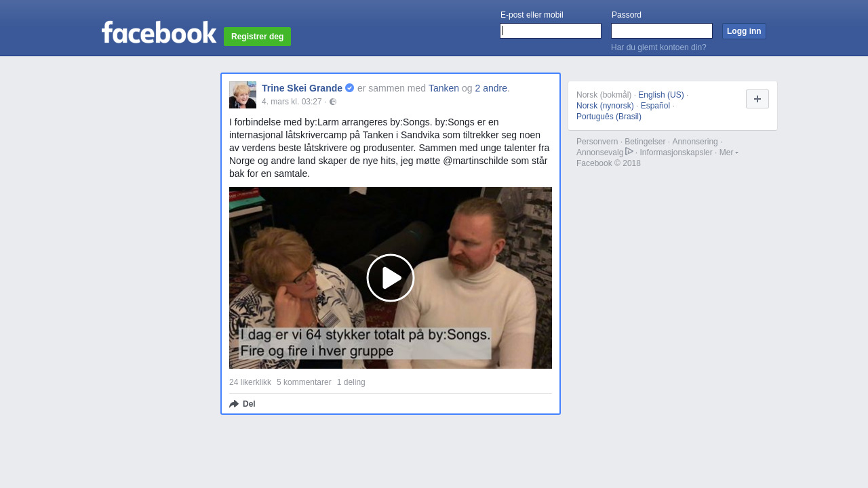Click the AdChoices triangle icon
Viewport: 868px width, 488px height.
[x=629, y=151]
